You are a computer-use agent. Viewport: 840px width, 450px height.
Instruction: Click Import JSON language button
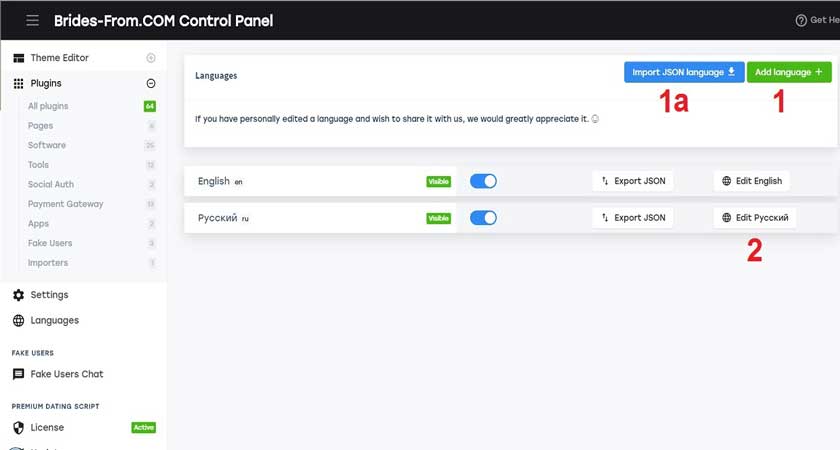pyautogui.click(x=684, y=72)
